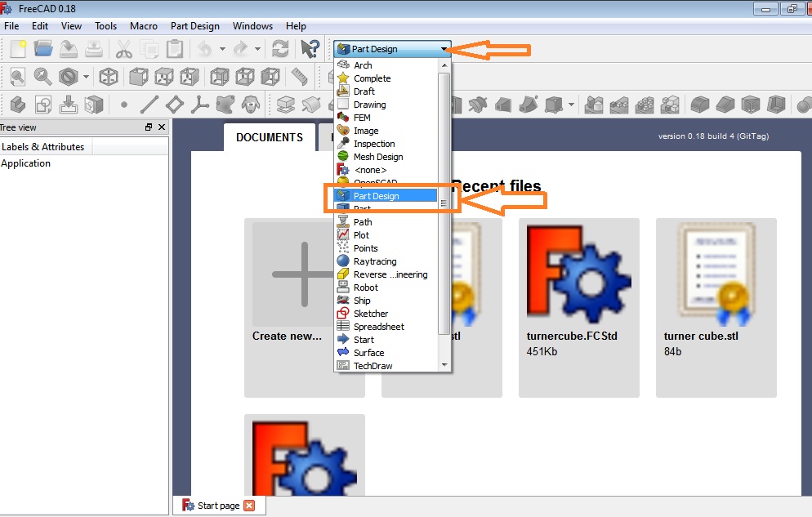Click the Create sketch icon
The height and width of the screenshot is (517, 812).
[x=43, y=105]
